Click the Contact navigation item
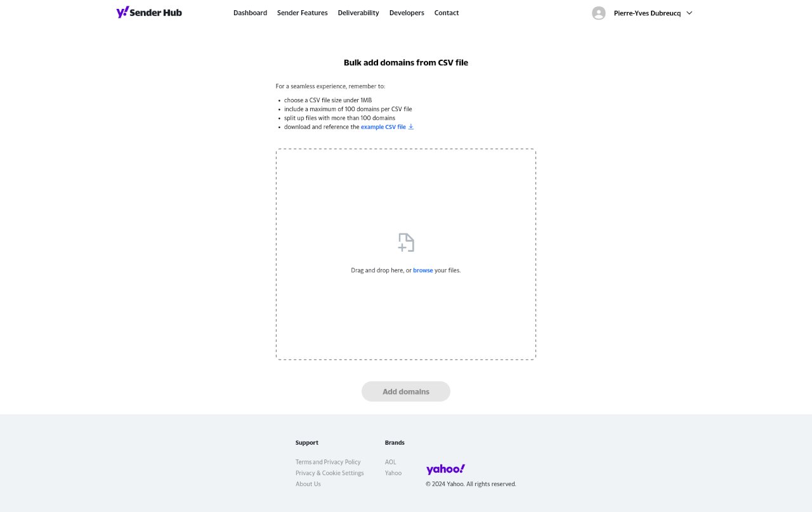This screenshot has width=812, height=512. click(x=446, y=13)
